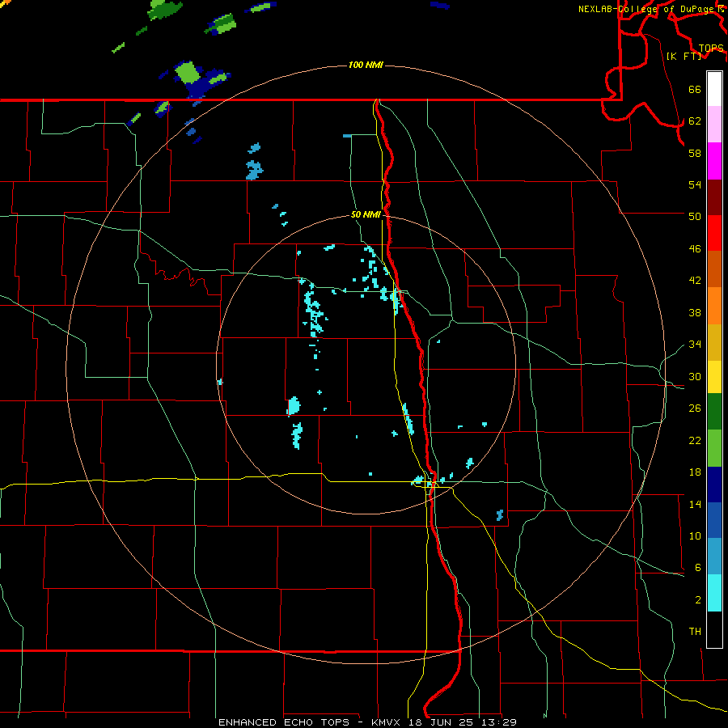Click legend value 26
Viewport: 728px width, 728px height.
[695, 408]
